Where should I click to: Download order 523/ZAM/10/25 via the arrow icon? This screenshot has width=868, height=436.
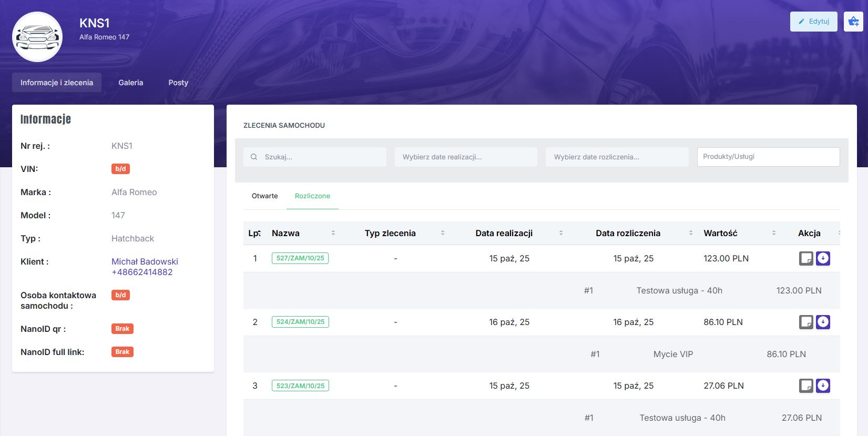(x=823, y=386)
